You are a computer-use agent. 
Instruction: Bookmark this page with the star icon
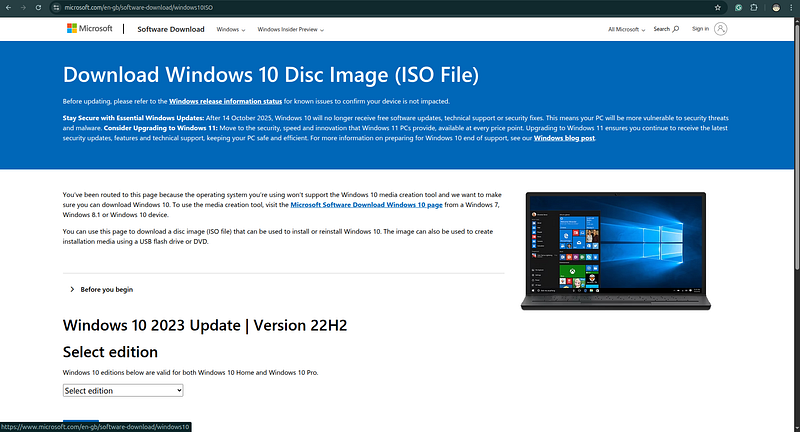pos(717,8)
